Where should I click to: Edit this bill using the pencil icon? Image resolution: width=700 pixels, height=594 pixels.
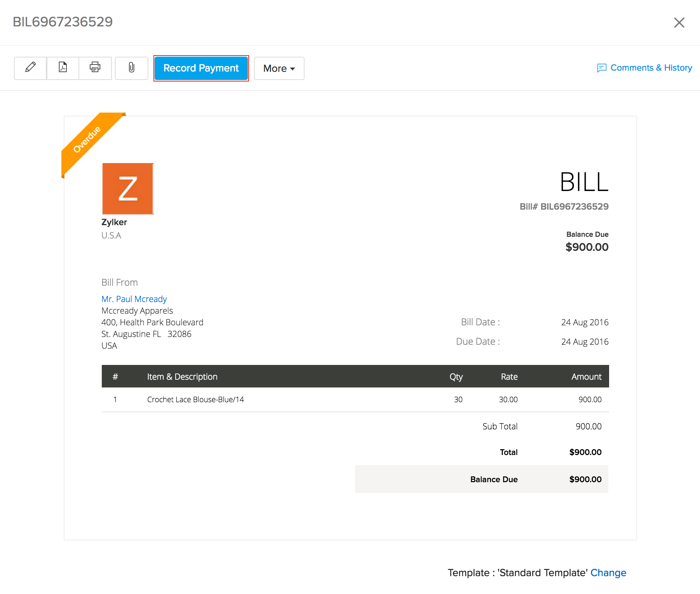30,68
